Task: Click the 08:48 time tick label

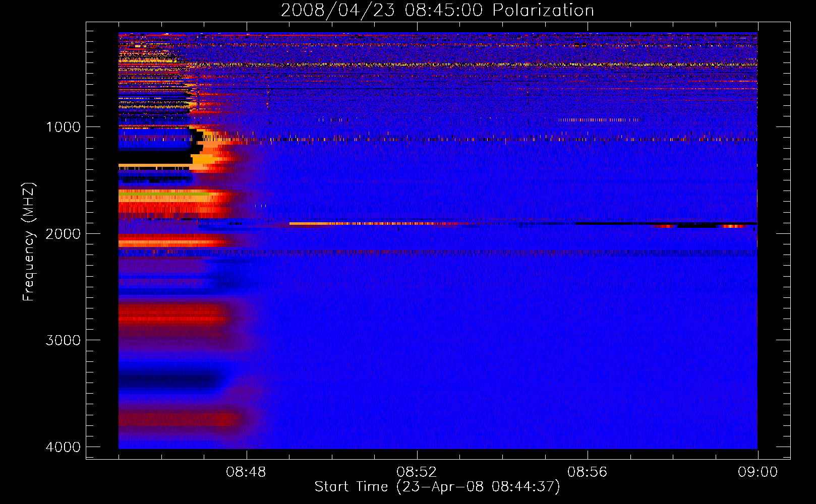Action: click(246, 472)
